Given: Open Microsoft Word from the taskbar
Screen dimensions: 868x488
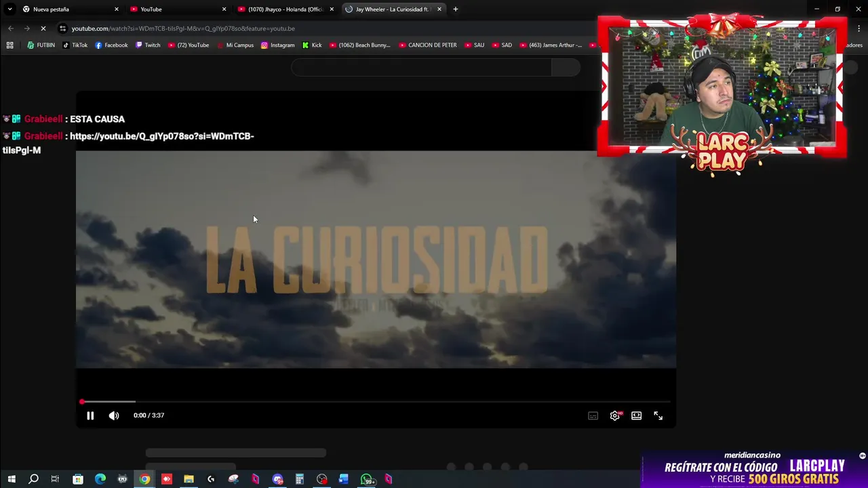Looking at the screenshot, I should (x=344, y=479).
